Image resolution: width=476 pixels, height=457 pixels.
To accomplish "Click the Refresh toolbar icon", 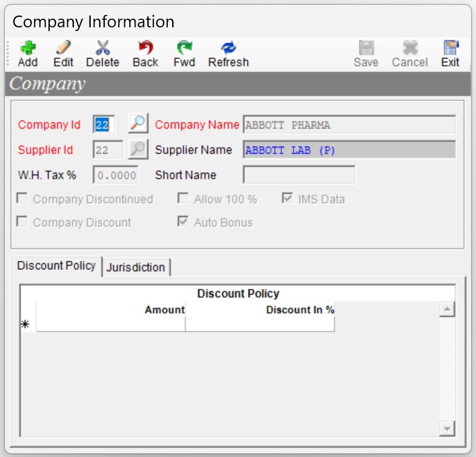I will pos(228,47).
